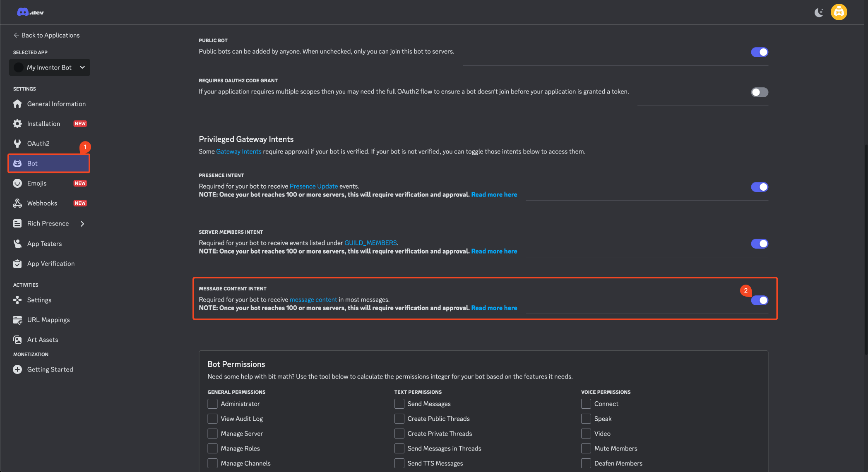Image resolution: width=868 pixels, height=472 pixels.
Task: Click the Back to Applications link
Action: click(46, 35)
